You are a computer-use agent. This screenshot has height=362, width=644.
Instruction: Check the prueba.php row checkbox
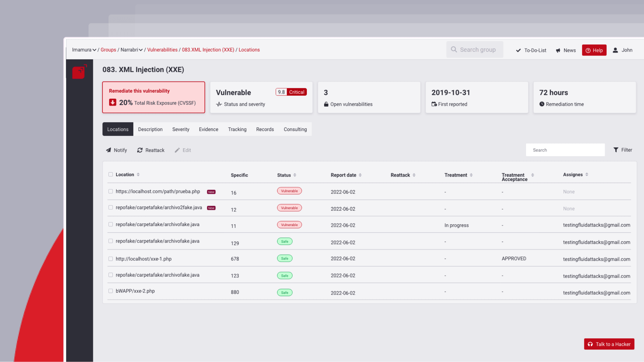(x=111, y=191)
